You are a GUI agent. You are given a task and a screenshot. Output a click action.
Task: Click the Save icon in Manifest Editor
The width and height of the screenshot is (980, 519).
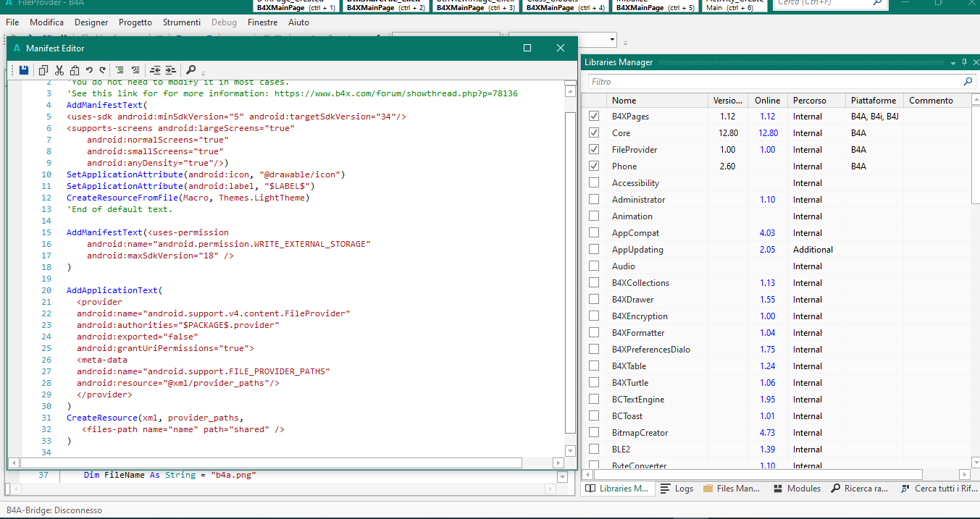pos(24,70)
